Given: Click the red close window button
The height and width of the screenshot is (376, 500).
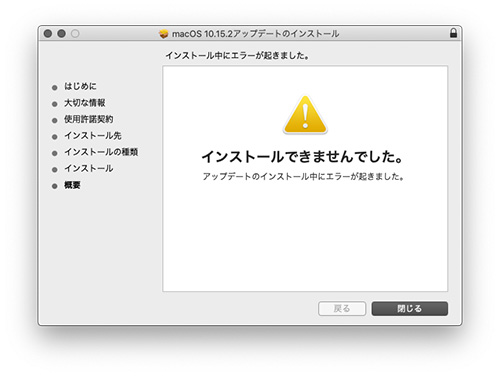Looking at the screenshot, I should coord(48,33).
